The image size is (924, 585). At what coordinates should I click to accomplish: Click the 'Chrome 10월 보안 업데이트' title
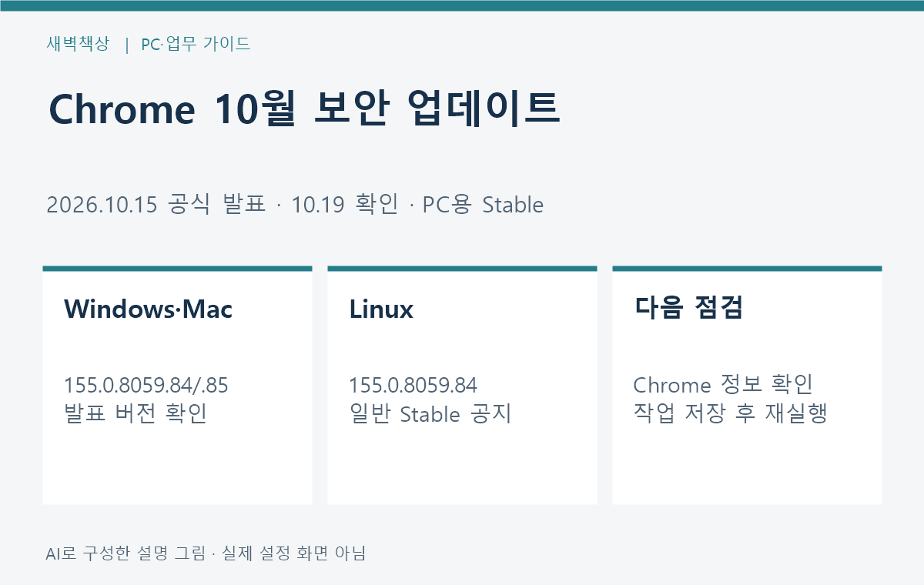coord(304,109)
